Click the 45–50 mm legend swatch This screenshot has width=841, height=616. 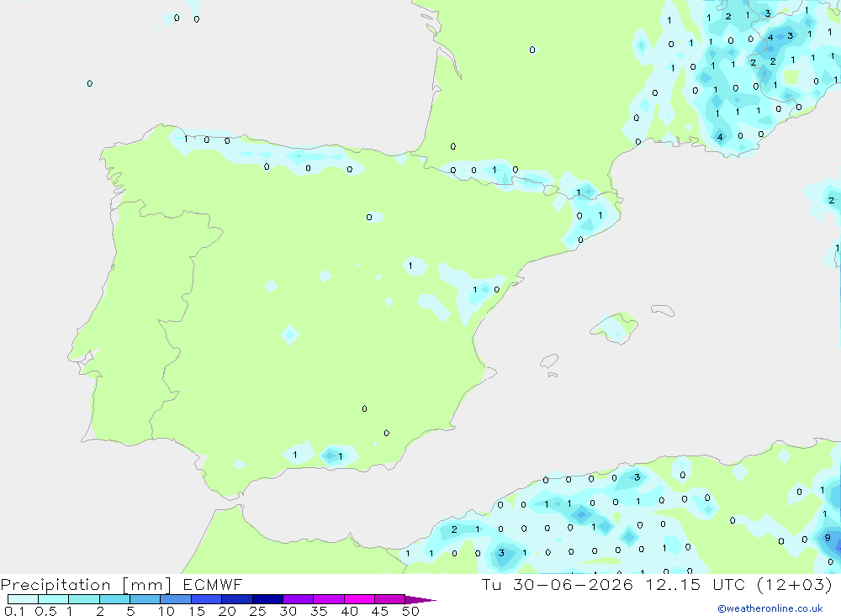390,599
